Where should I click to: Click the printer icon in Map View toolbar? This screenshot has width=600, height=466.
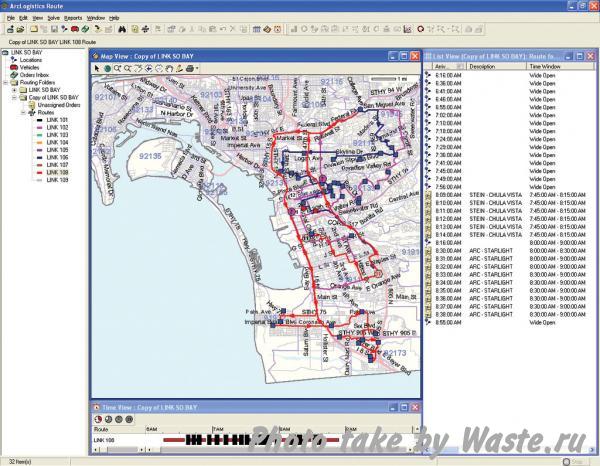pyautogui.click(x=190, y=68)
